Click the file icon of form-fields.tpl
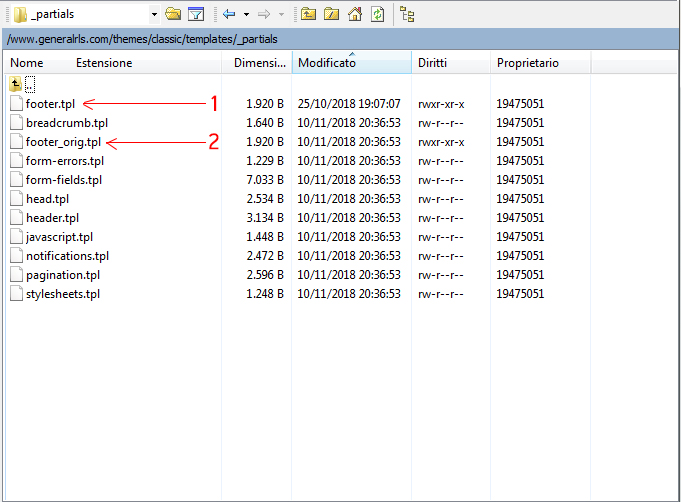Viewport: 681px width, 502px height. coord(17,180)
